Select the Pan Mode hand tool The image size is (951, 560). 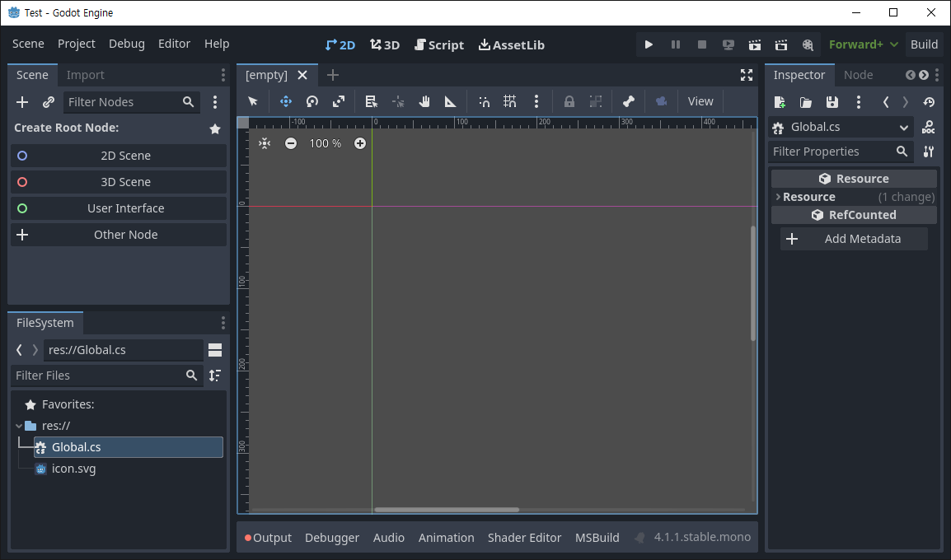[424, 101]
